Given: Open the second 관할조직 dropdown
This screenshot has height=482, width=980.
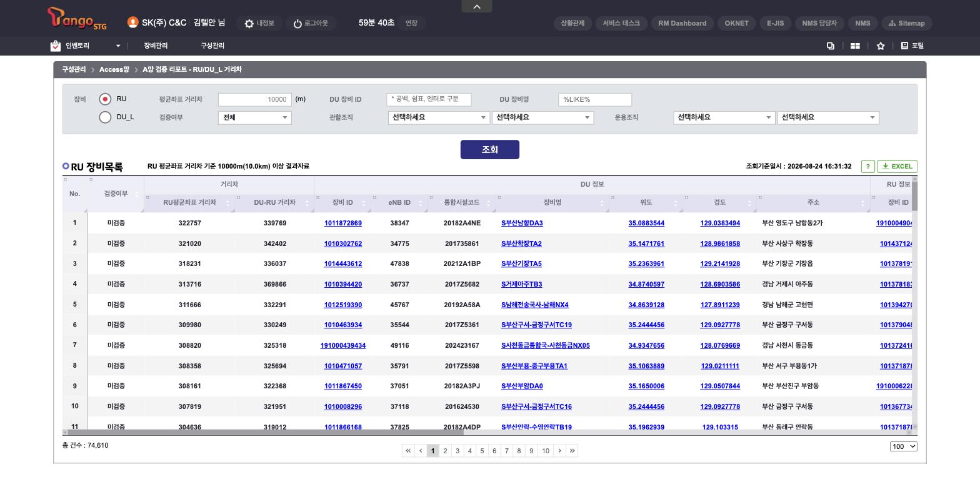Looking at the screenshot, I should 542,117.
